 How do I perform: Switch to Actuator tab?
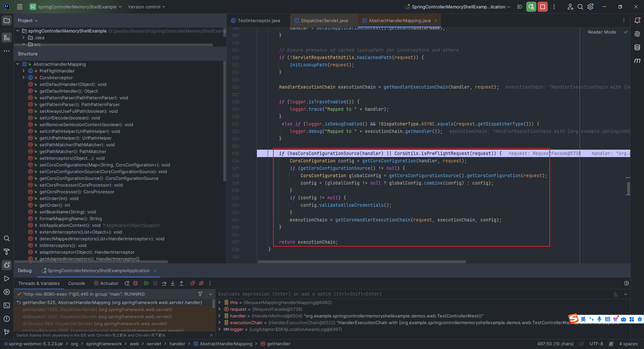(x=106, y=284)
